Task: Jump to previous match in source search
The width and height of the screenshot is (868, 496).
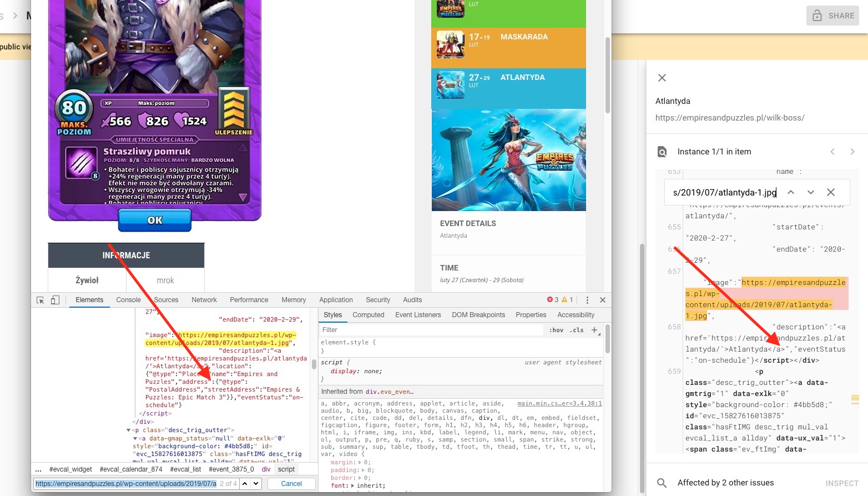Action: click(791, 192)
